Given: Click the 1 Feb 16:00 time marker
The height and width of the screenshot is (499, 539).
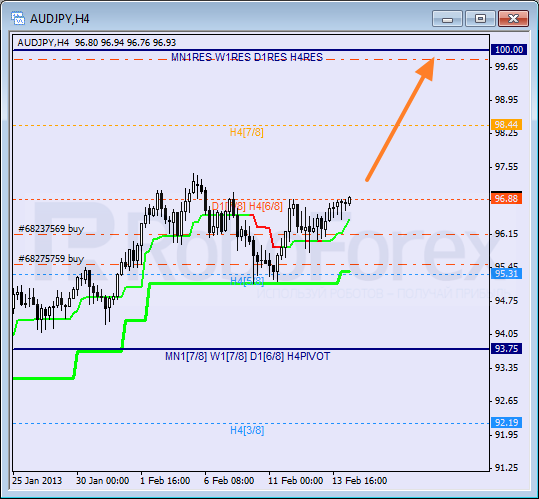Looking at the screenshot, I should [x=165, y=480].
